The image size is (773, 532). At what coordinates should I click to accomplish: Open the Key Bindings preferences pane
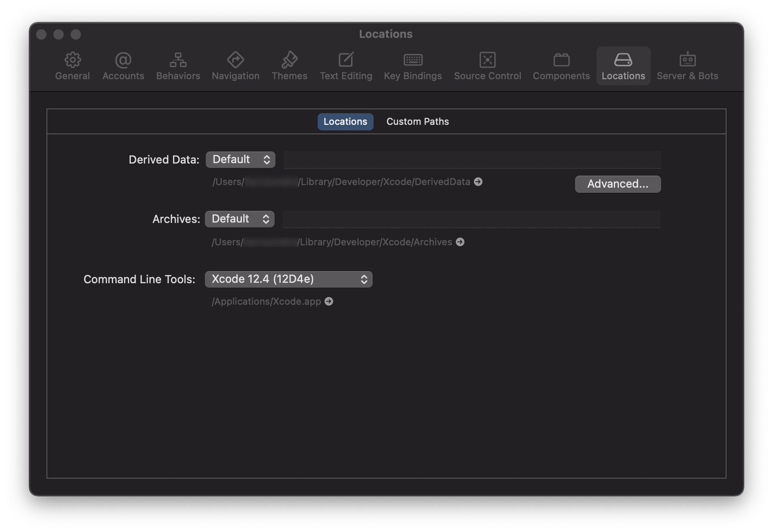click(x=413, y=66)
